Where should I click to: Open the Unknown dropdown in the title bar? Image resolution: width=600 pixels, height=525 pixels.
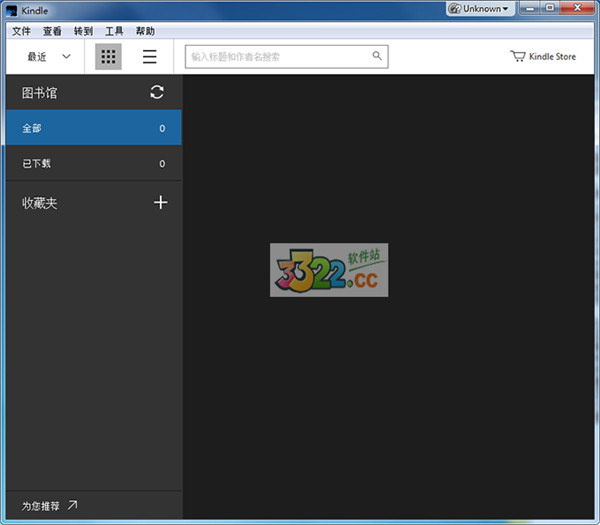pos(478,9)
